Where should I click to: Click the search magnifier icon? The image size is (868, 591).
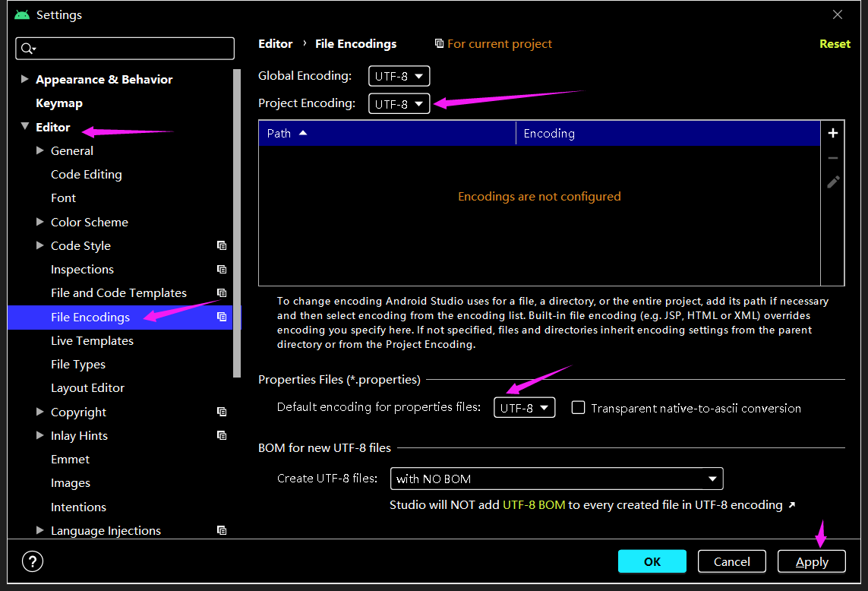[27, 49]
